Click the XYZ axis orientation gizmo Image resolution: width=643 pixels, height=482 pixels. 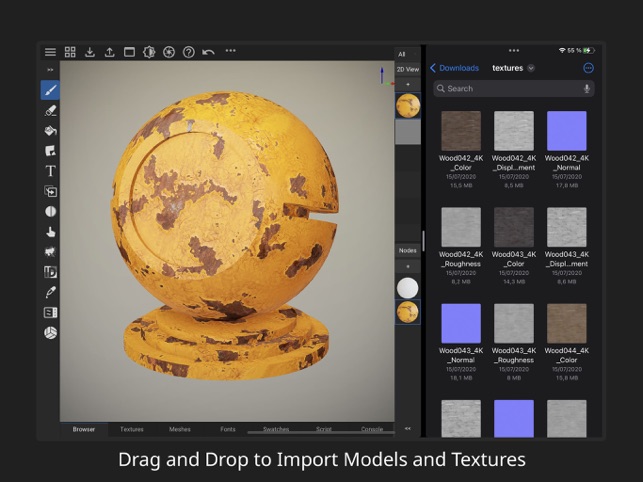tap(385, 77)
